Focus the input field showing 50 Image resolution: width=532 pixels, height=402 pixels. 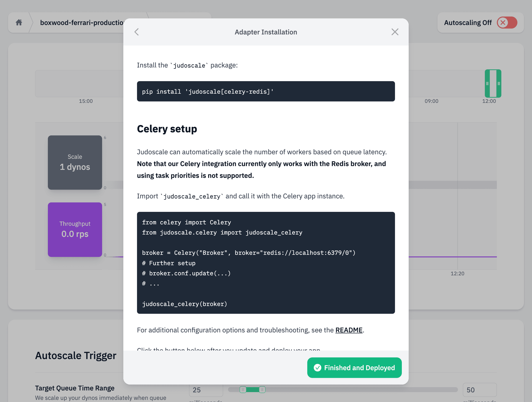480,390
